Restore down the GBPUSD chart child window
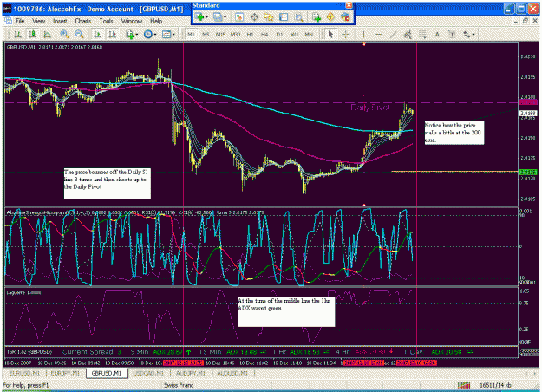This screenshot has width=542, height=392. (525, 21)
